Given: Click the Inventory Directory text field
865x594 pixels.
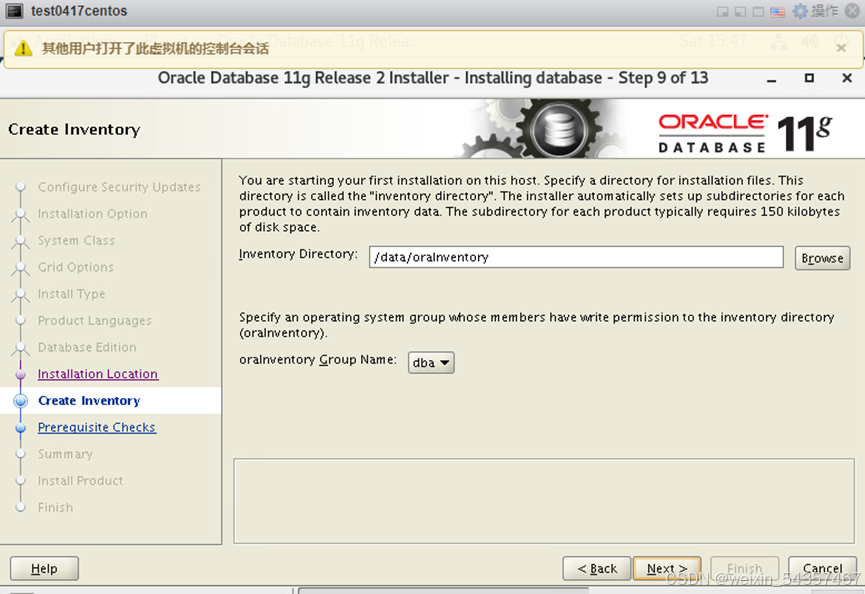Looking at the screenshot, I should coord(575,257).
